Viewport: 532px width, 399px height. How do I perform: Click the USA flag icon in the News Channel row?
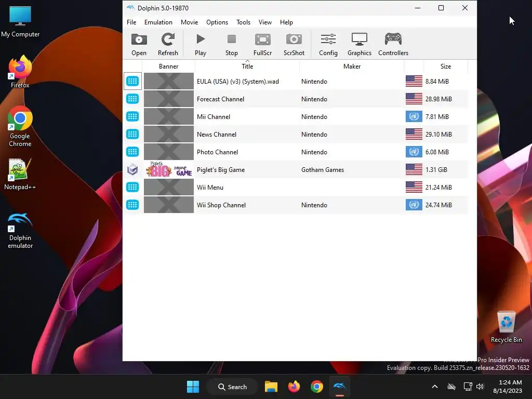tap(414, 134)
